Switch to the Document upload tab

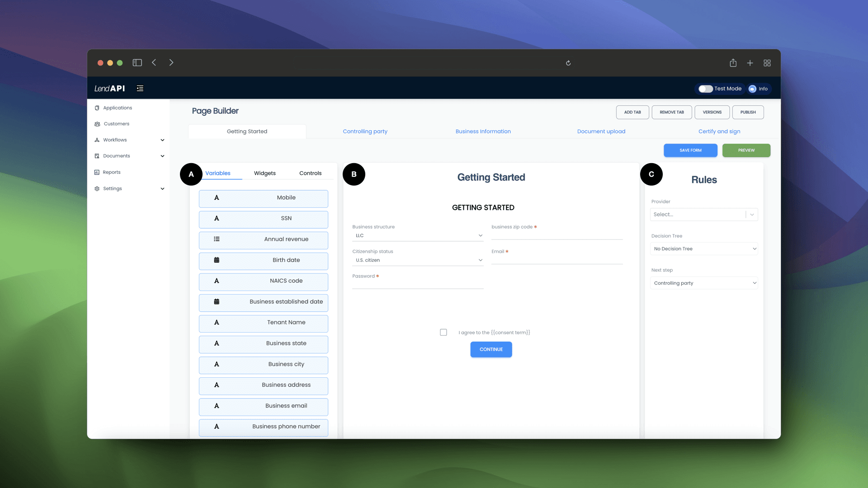[602, 131]
